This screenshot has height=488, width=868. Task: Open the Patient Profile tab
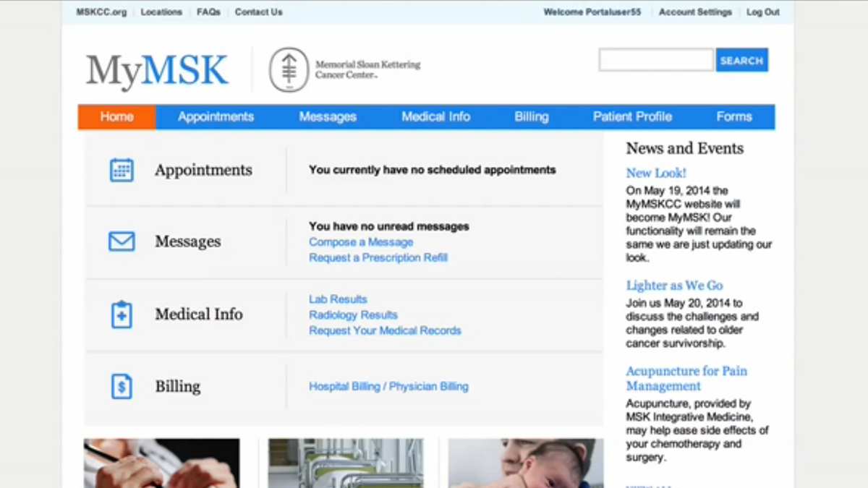tap(632, 116)
